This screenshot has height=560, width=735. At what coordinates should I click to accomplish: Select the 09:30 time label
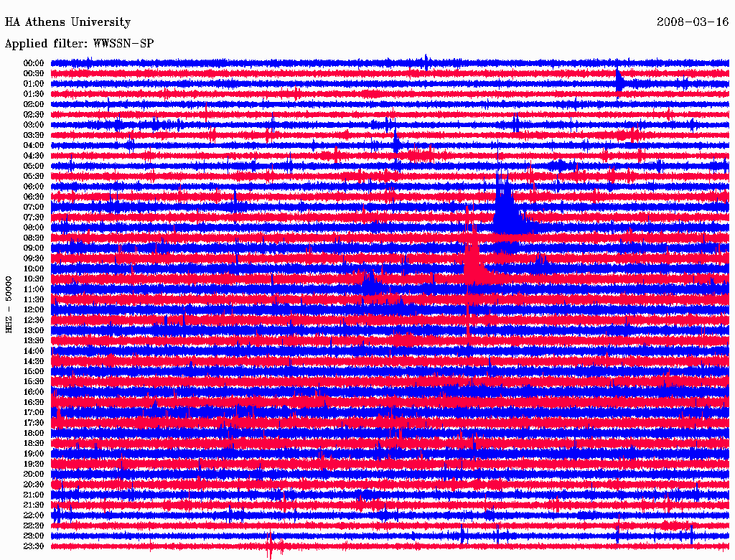tap(34, 258)
